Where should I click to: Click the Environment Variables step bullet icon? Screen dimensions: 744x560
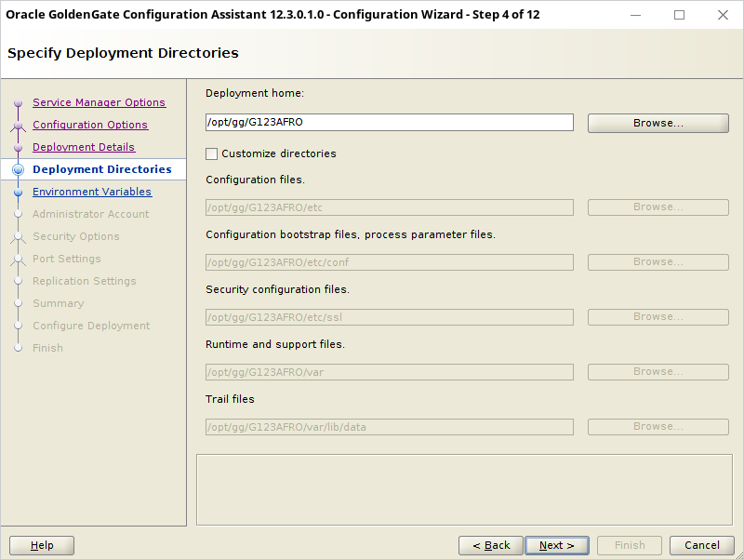[18, 193]
